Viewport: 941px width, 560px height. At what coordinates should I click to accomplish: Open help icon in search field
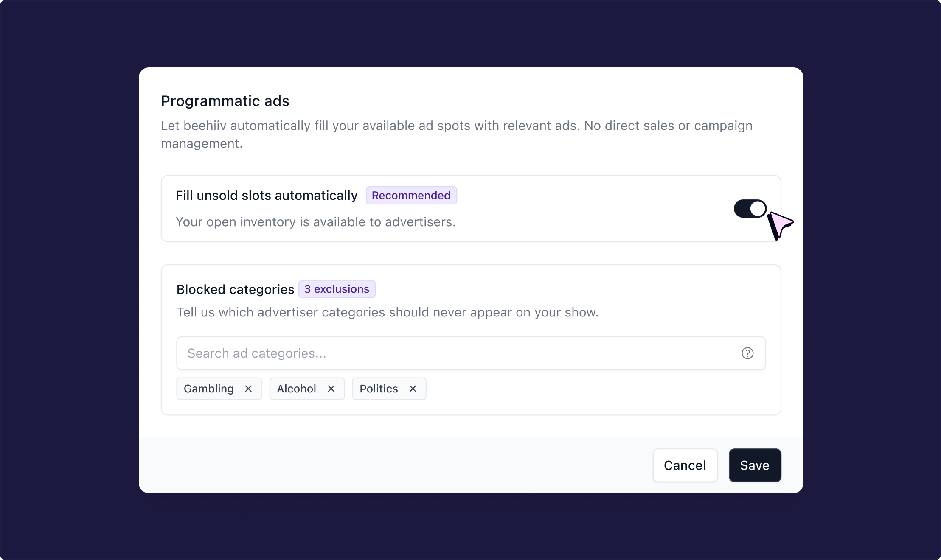click(747, 353)
